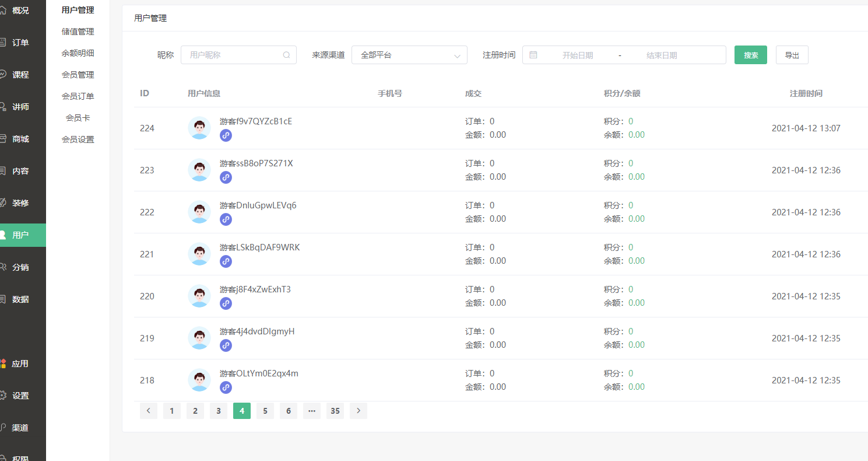Viewport: 868px width, 461px height.
Task: Open the hidden pages ellipsis in pagination
Action: tap(311, 410)
